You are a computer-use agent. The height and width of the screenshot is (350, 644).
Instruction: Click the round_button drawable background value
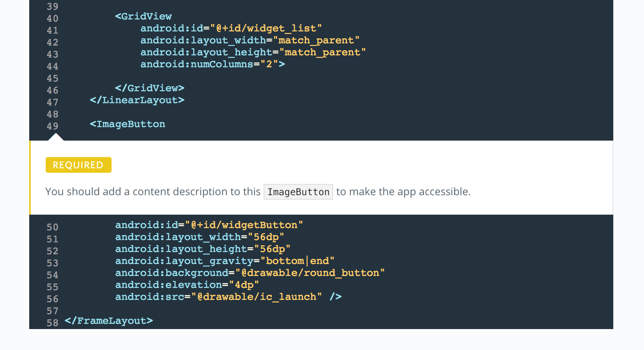click(310, 273)
